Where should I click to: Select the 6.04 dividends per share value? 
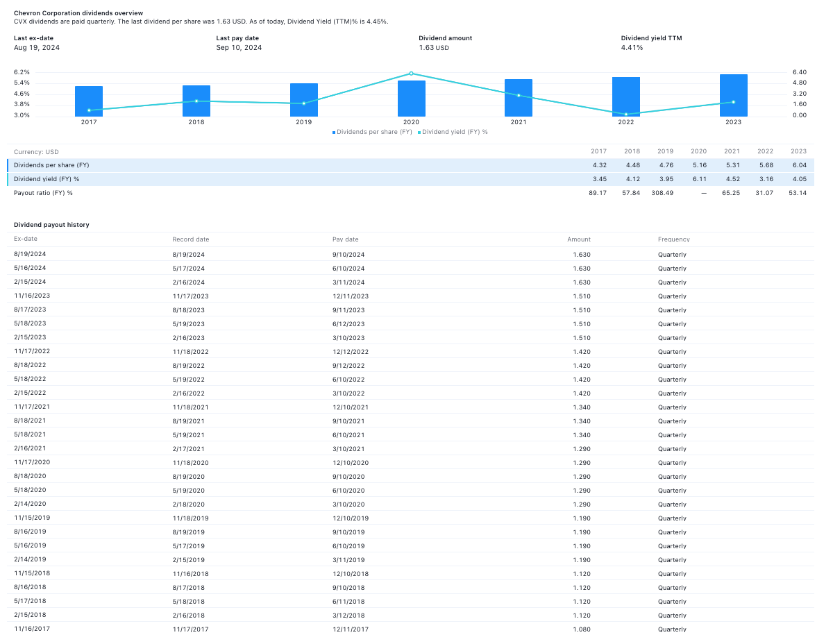799,165
